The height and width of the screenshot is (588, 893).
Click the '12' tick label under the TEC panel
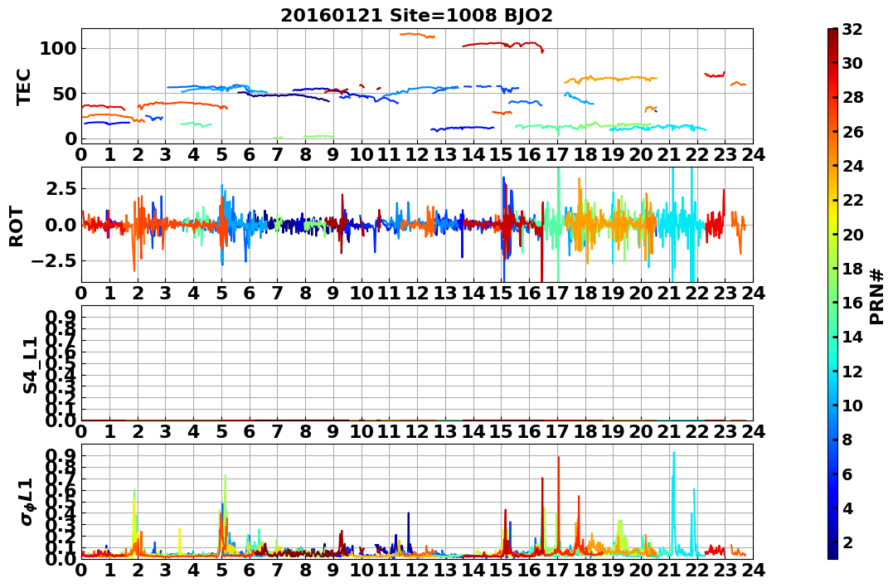pyautogui.click(x=417, y=154)
